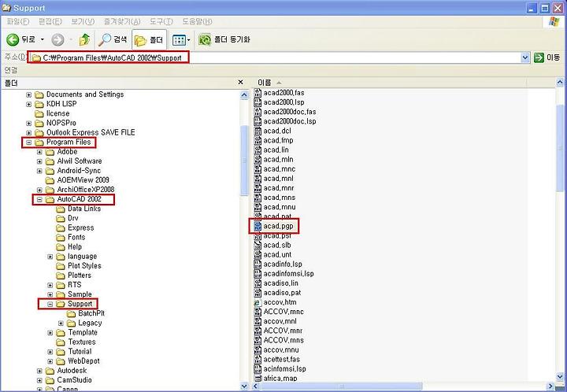Open the Tools (도구) menu
567x392 pixels.
point(161,22)
